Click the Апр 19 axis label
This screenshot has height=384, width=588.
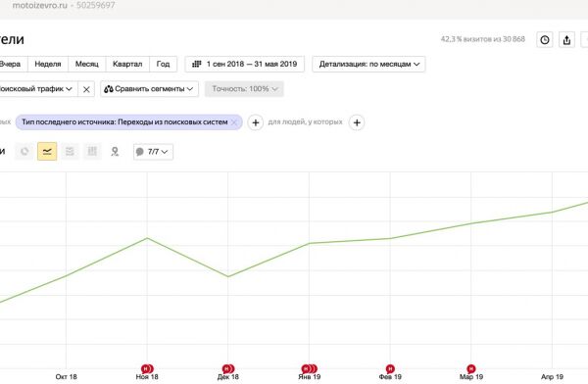pos(552,377)
